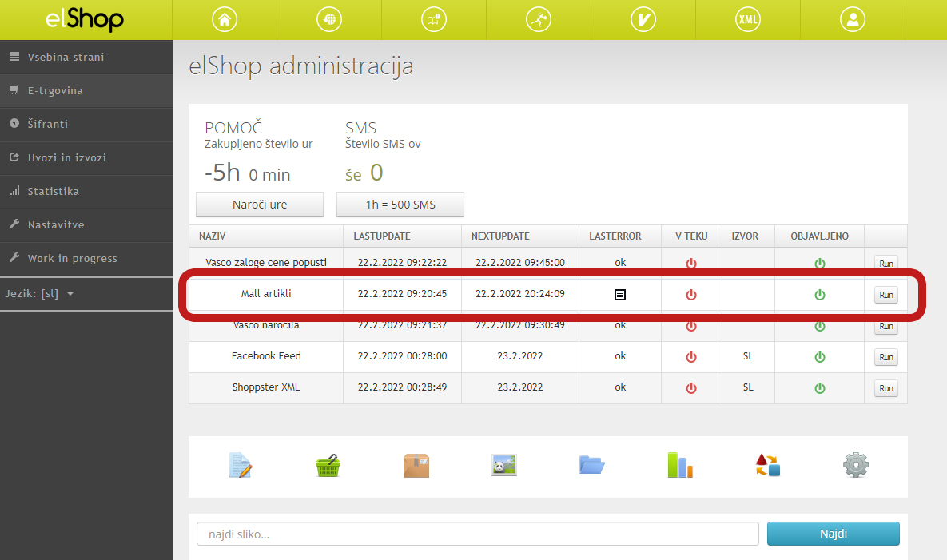The height and width of the screenshot is (560, 947).
Task: Open the user profile icon in top bar
Action: (853, 19)
